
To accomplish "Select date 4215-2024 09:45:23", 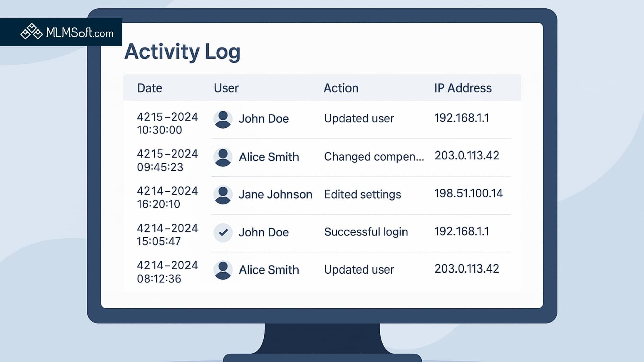I will click(x=167, y=160).
